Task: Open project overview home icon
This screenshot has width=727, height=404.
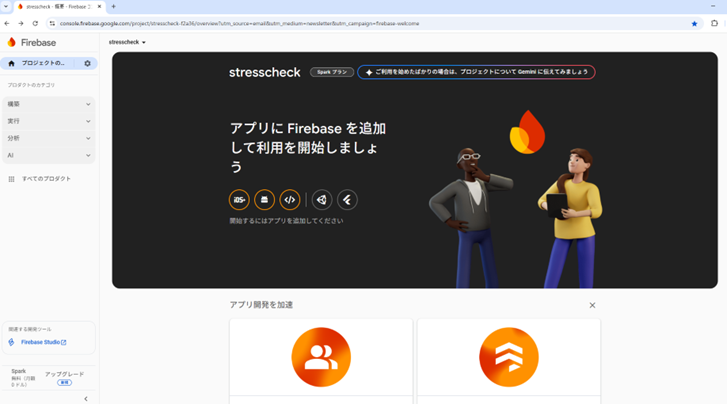Action: point(12,63)
